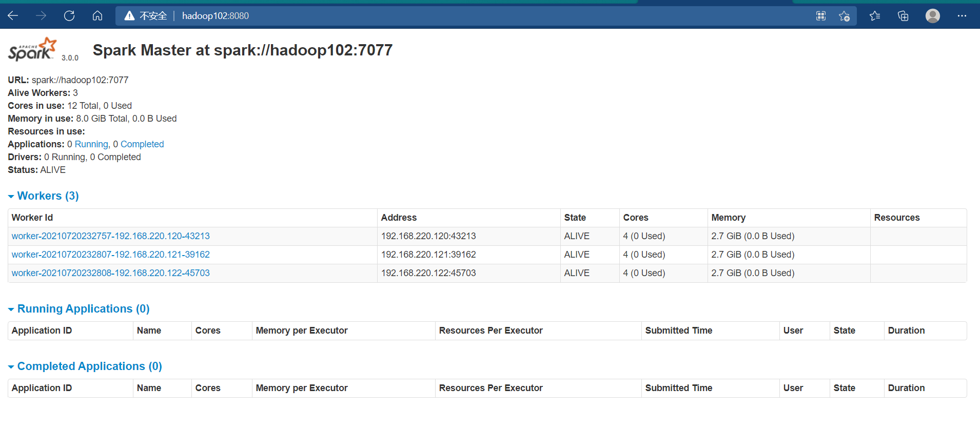Open the user profile avatar
This screenshot has height=427, width=980.
click(933, 16)
